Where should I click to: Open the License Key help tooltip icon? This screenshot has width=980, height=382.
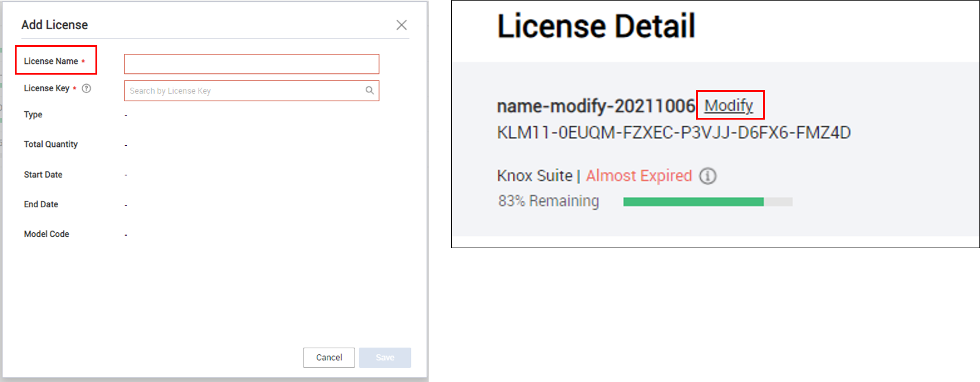click(x=87, y=89)
